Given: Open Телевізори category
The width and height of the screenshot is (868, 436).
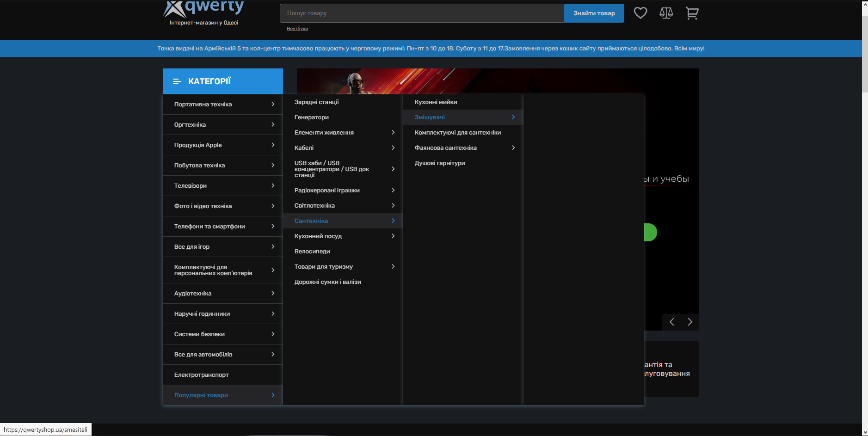Looking at the screenshot, I should pos(223,186).
